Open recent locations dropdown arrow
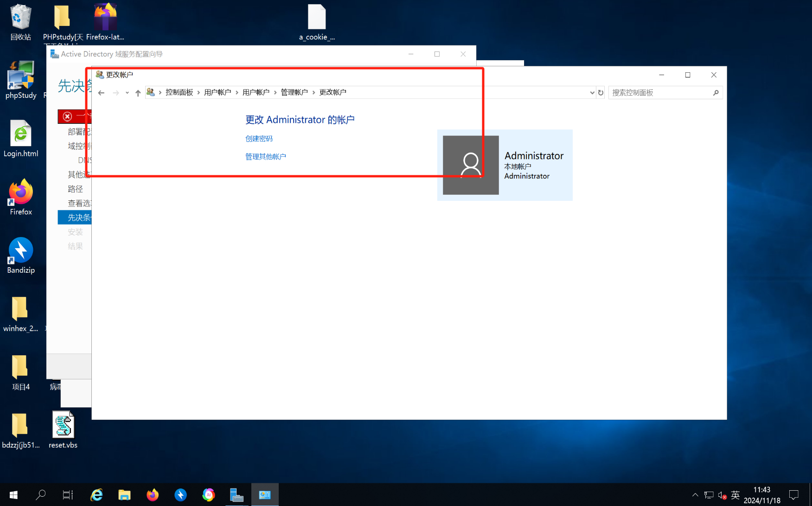Image resolution: width=812 pixels, height=506 pixels. pyautogui.click(x=127, y=93)
